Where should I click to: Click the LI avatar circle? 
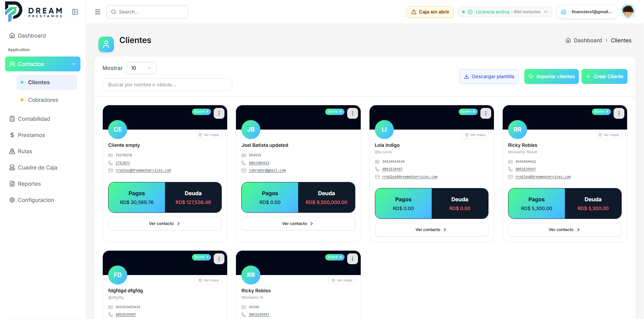384,130
